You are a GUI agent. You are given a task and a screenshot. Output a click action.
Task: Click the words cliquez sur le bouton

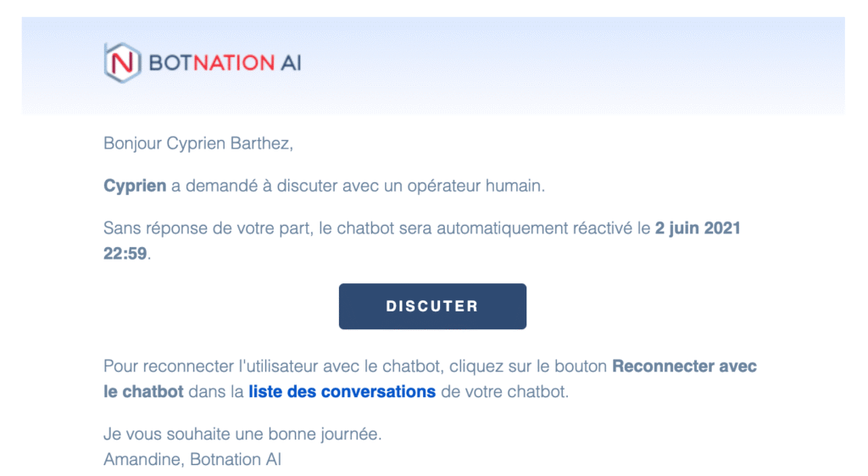click(528, 367)
